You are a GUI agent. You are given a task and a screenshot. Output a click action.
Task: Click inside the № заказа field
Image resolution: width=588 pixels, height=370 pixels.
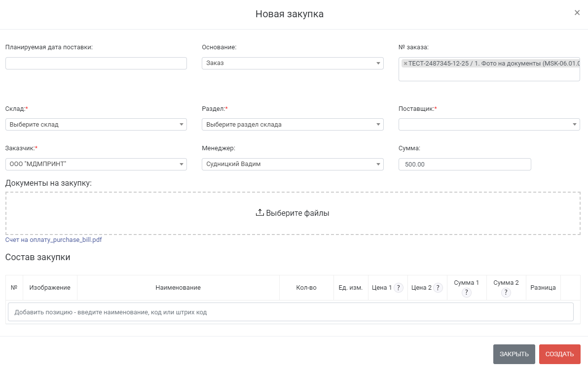(x=488, y=74)
